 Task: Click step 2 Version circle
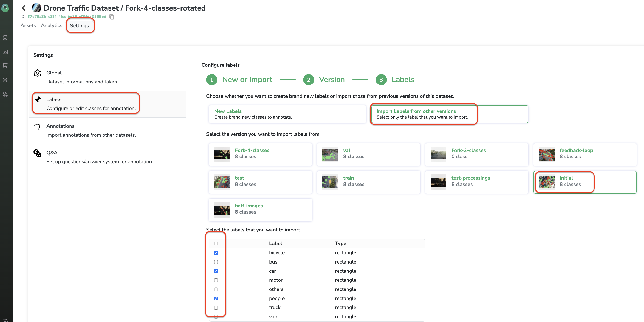(x=308, y=79)
